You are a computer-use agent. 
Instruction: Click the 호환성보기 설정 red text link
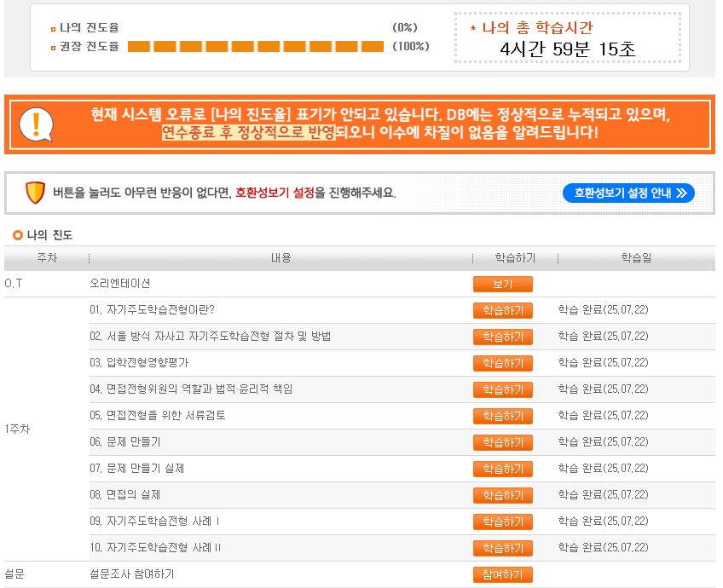[x=275, y=193]
